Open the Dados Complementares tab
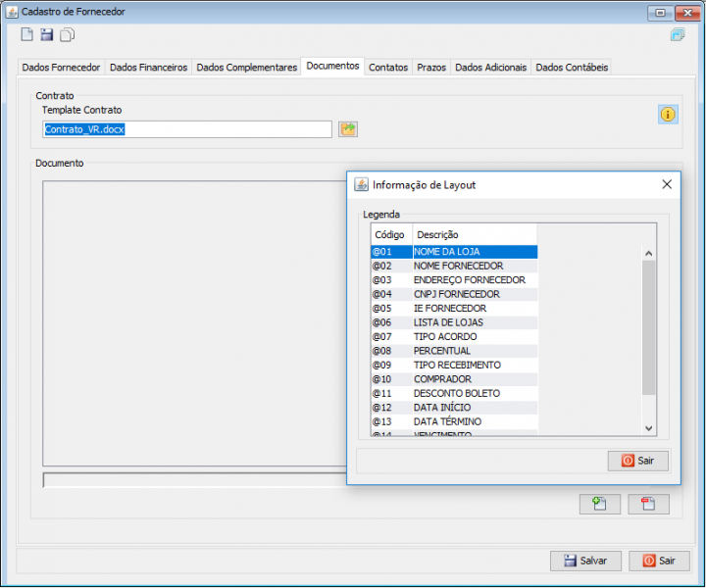The height and width of the screenshot is (588, 706). pos(246,68)
